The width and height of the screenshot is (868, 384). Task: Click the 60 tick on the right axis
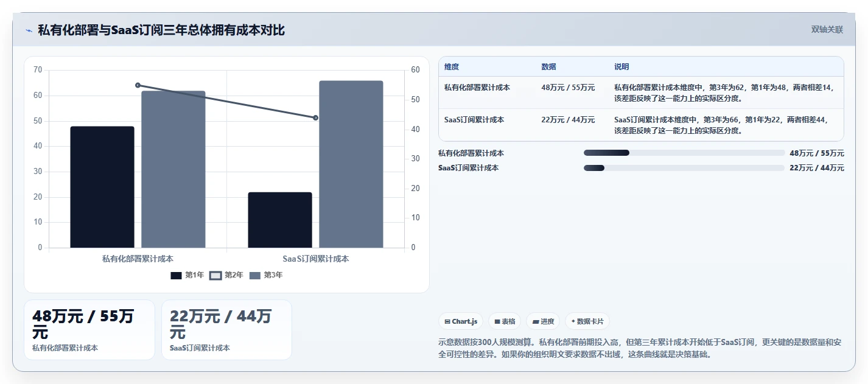[416, 70]
